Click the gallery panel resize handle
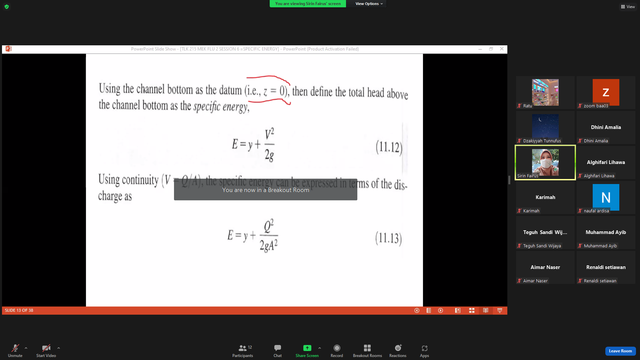 pos(509,180)
